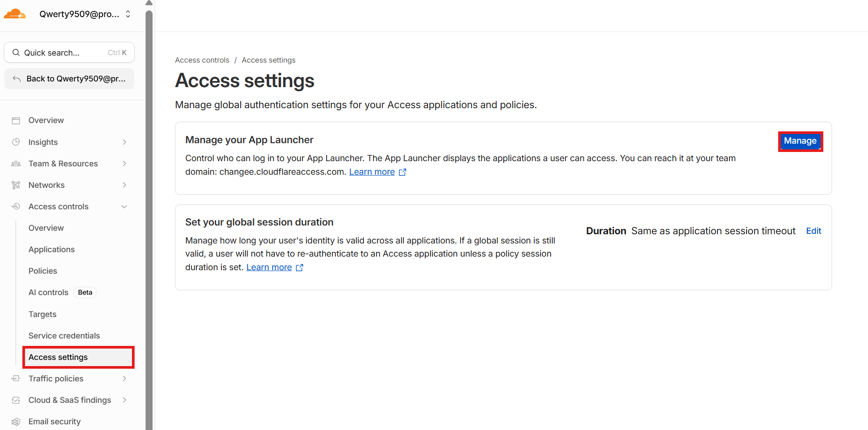The height and width of the screenshot is (430, 868).
Task: Click the Ctrl K shortcut hint
Action: pyautogui.click(x=117, y=53)
